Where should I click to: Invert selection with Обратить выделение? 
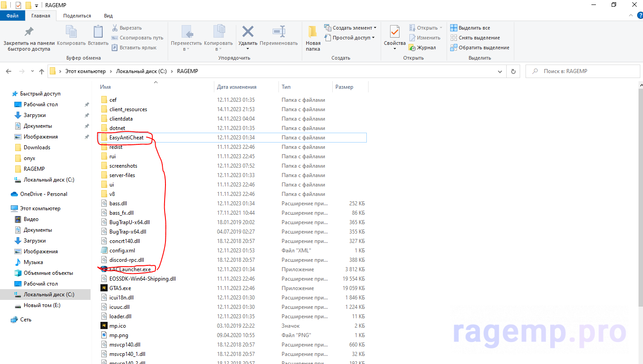point(479,48)
